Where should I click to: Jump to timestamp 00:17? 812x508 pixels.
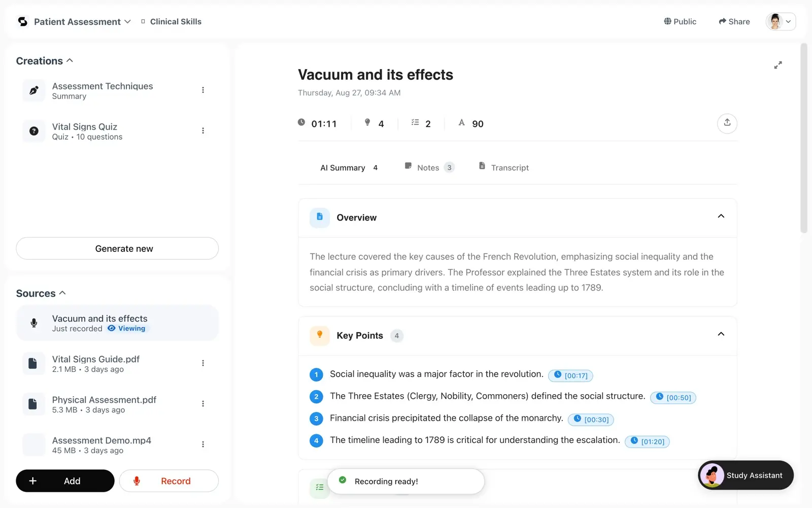[570, 375]
